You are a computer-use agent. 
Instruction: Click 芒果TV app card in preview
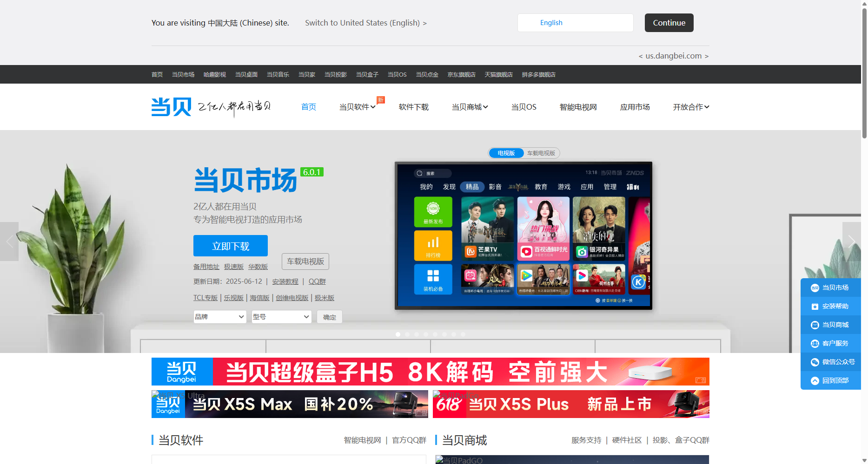pos(488,228)
